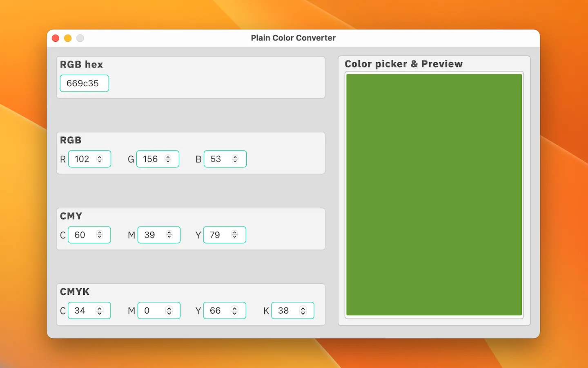Screen dimensions: 588x368
Task: Select the RGB G value field
Action: [158, 159]
